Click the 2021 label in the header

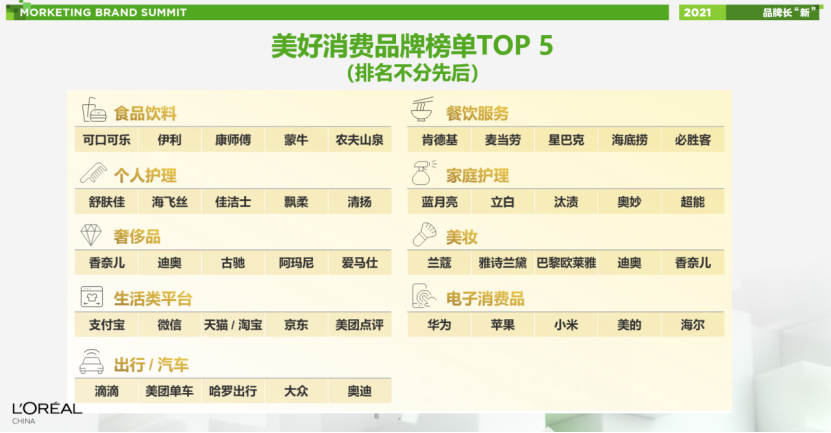pyautogui.click(x=697, y=13)
